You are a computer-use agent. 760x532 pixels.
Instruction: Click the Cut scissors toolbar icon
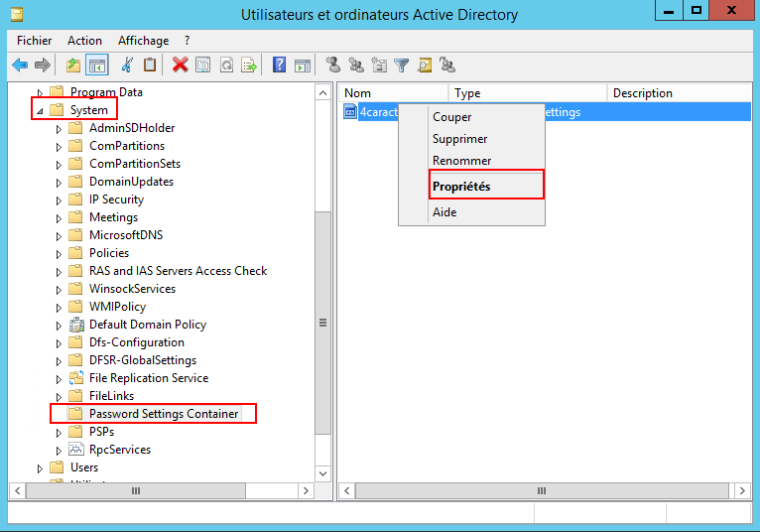126,66
